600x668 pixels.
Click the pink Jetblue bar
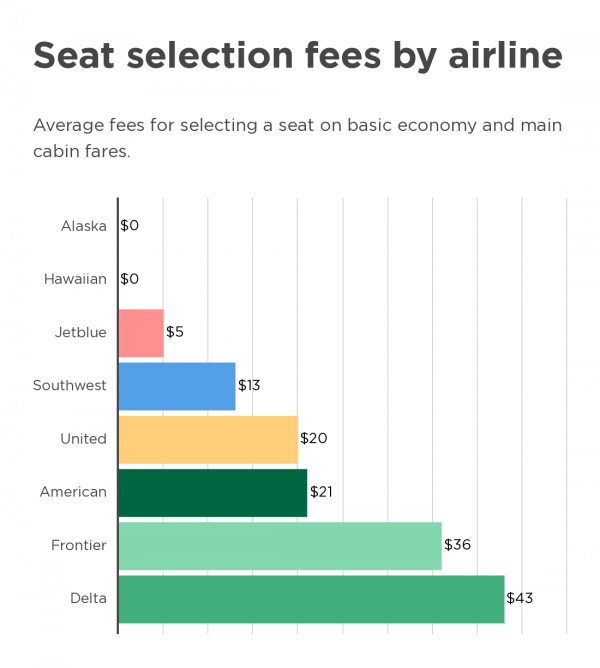pyautogui.click(x=141, y=333)
